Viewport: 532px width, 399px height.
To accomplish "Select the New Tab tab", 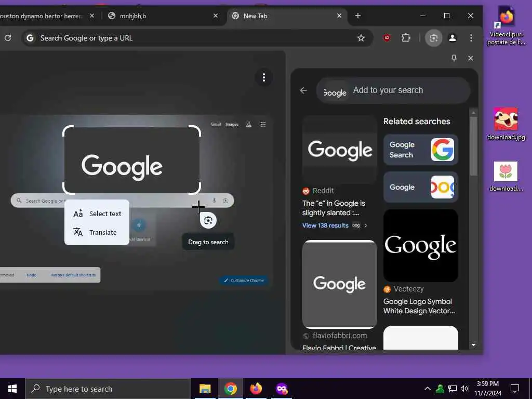I will pos(287,16).
